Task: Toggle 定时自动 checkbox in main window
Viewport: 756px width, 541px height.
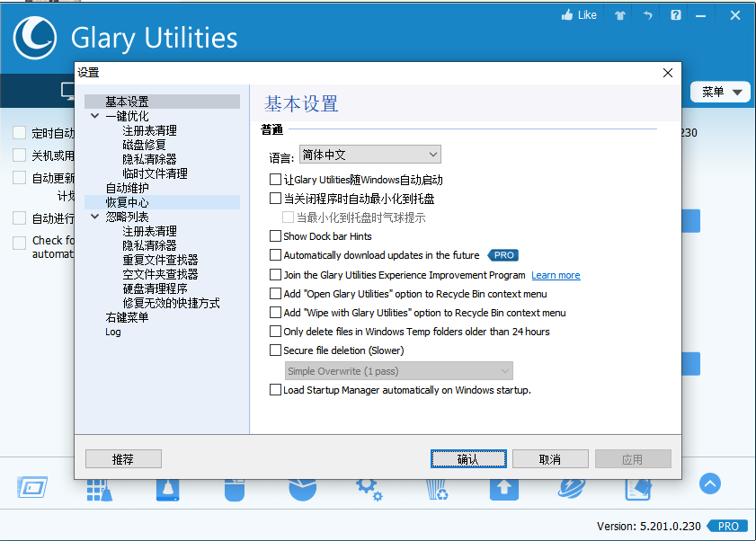Action: click(x=19, y=133)
